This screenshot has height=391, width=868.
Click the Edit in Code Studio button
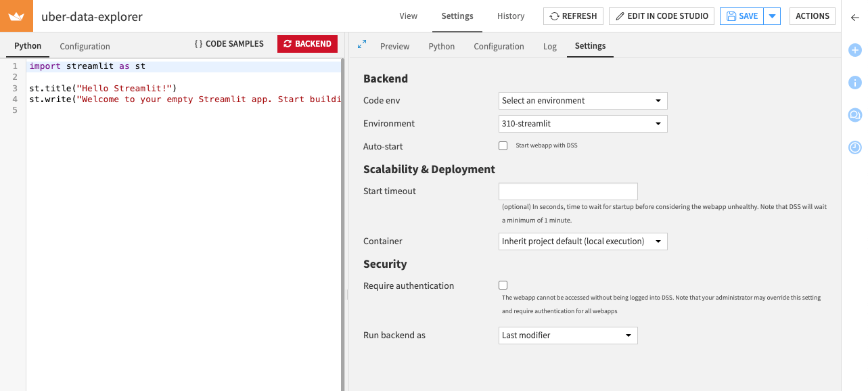tap(661, 16)
